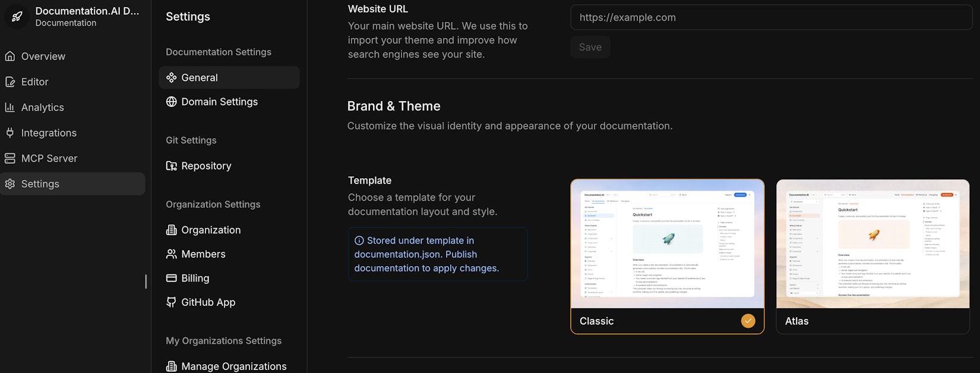
Task: Go to Members settings page
Action: 203,254
